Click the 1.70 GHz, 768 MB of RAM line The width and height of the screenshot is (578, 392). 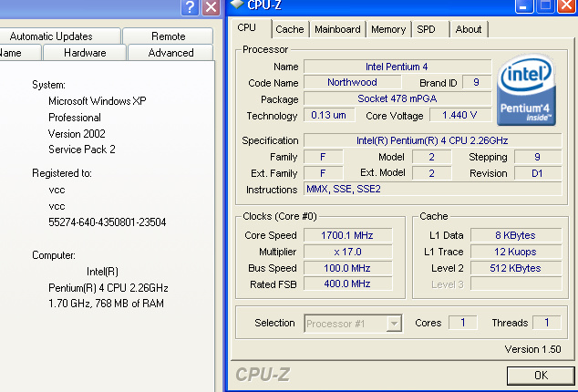[x=106, y=304]
